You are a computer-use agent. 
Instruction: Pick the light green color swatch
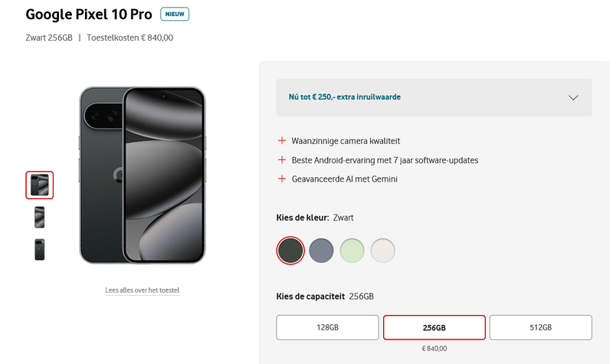352,250
